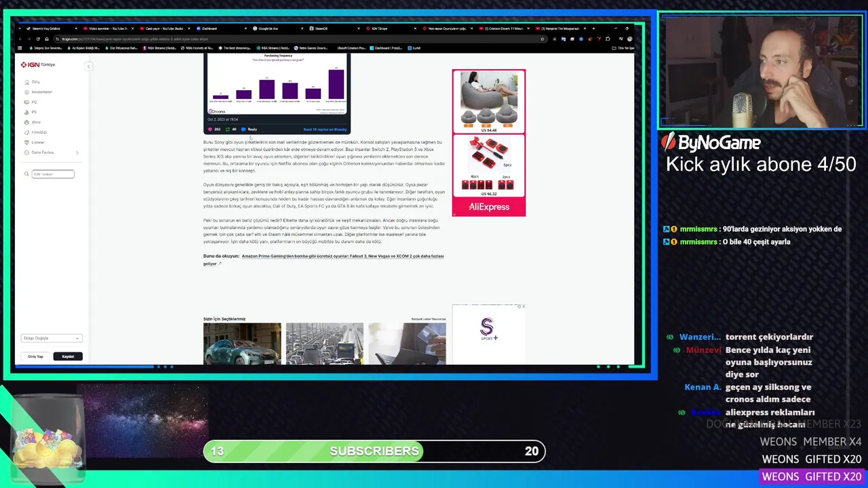Screen dimensions: 868x488
Task: Select the PS PlayStation sidebar item
Action: pos(31,113)
